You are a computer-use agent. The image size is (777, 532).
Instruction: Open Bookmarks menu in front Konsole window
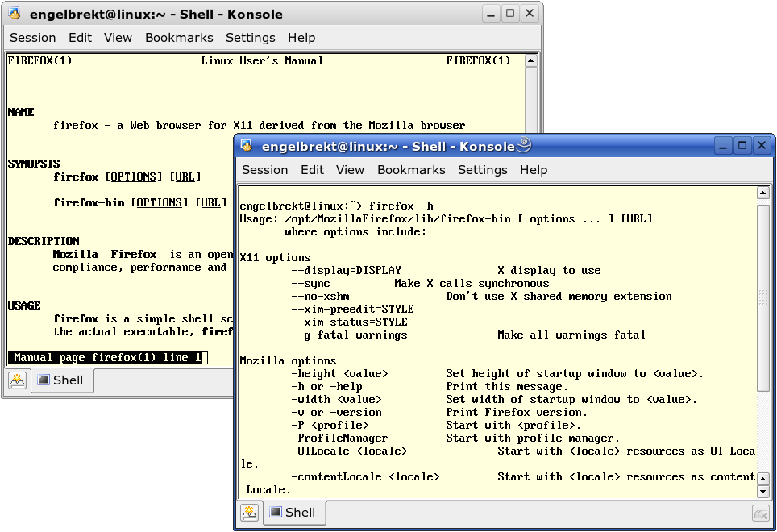(x=411, y=170)
